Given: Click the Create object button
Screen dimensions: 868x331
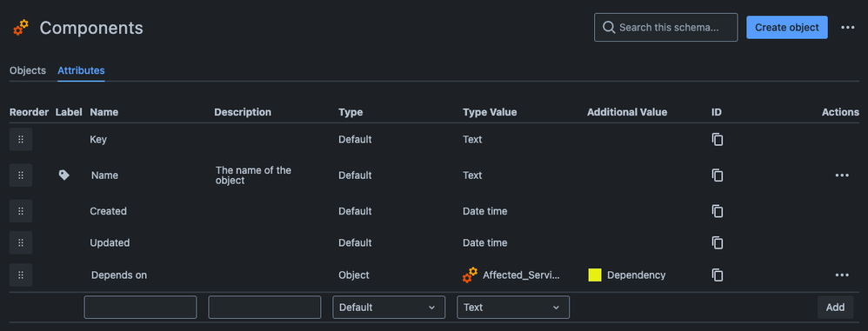Looking at the screenshot, I should (x=786, y=28).
